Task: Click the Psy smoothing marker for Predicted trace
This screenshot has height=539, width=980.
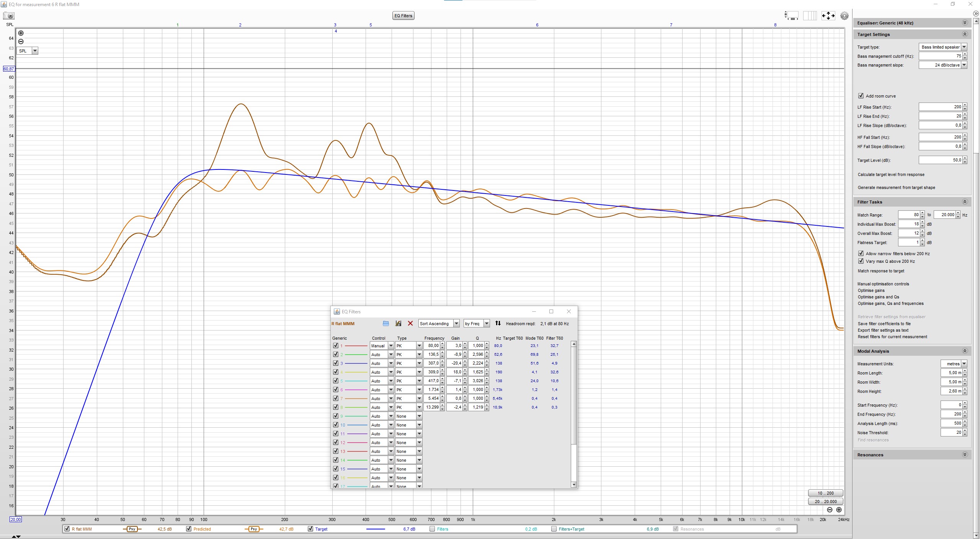Action: [254, 529]
